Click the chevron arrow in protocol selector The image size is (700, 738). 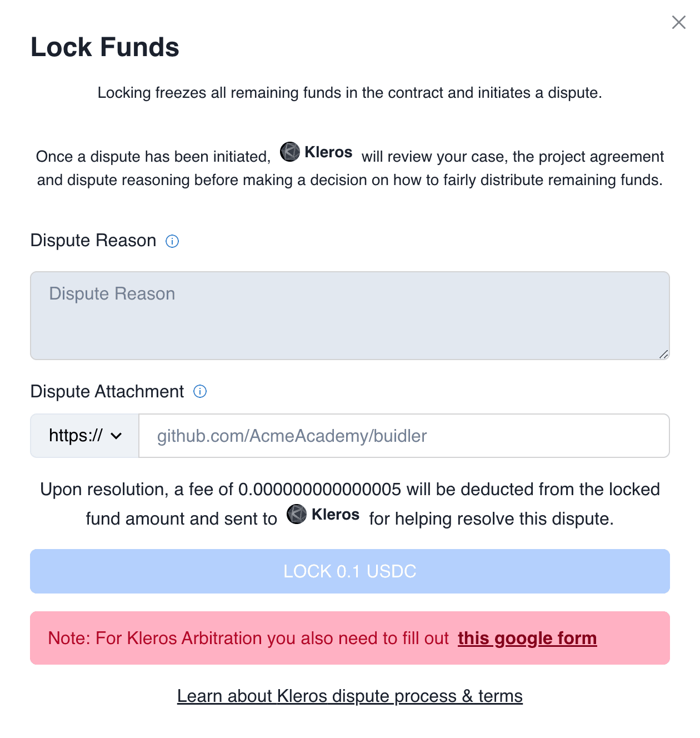coord(116,436)
